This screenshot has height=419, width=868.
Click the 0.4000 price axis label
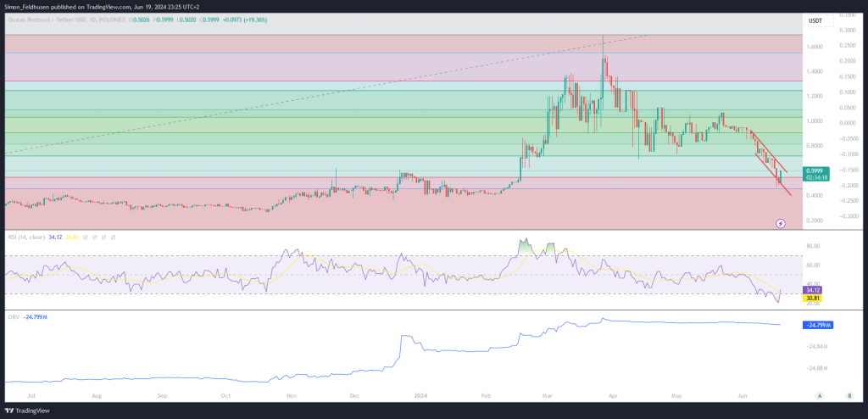click(x=815, y=196)
